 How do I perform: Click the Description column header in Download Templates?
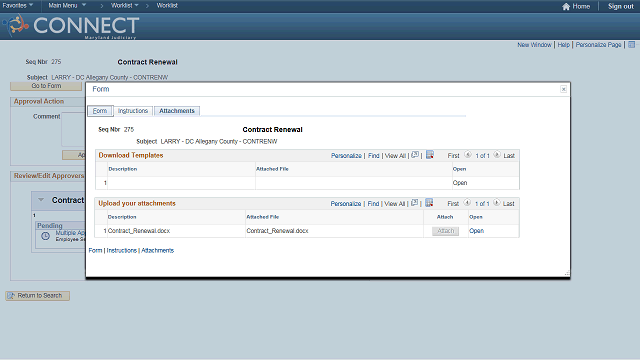[x=122, y=169]
